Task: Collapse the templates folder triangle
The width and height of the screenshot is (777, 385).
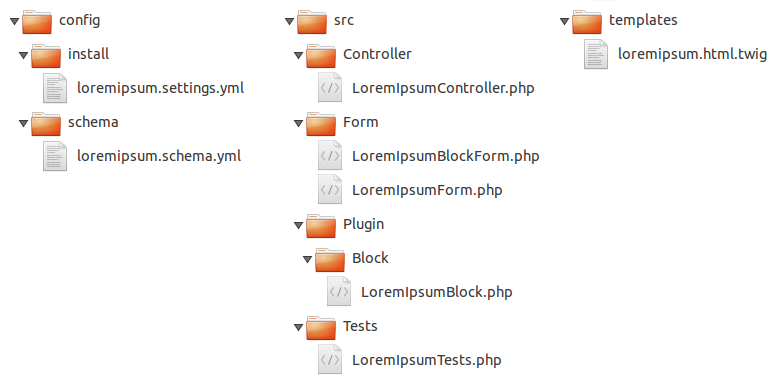Action: click(x=564, y=21)
